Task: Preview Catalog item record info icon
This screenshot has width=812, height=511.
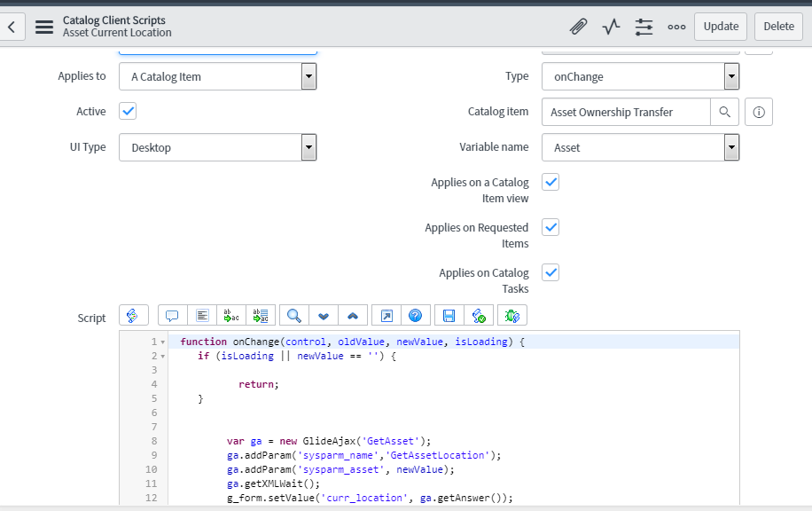Action: (759, 112)
